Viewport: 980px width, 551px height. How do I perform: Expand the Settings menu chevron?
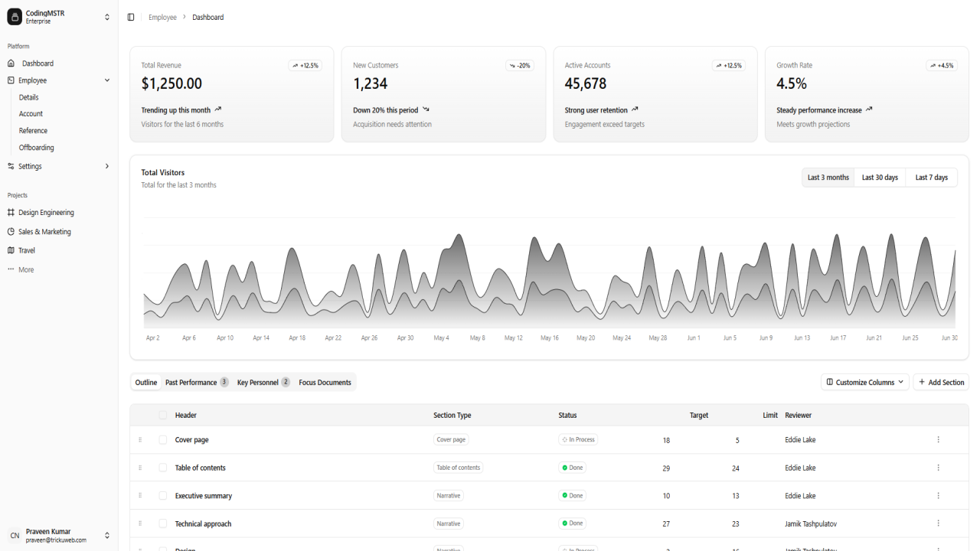click(x=107, y=166)
